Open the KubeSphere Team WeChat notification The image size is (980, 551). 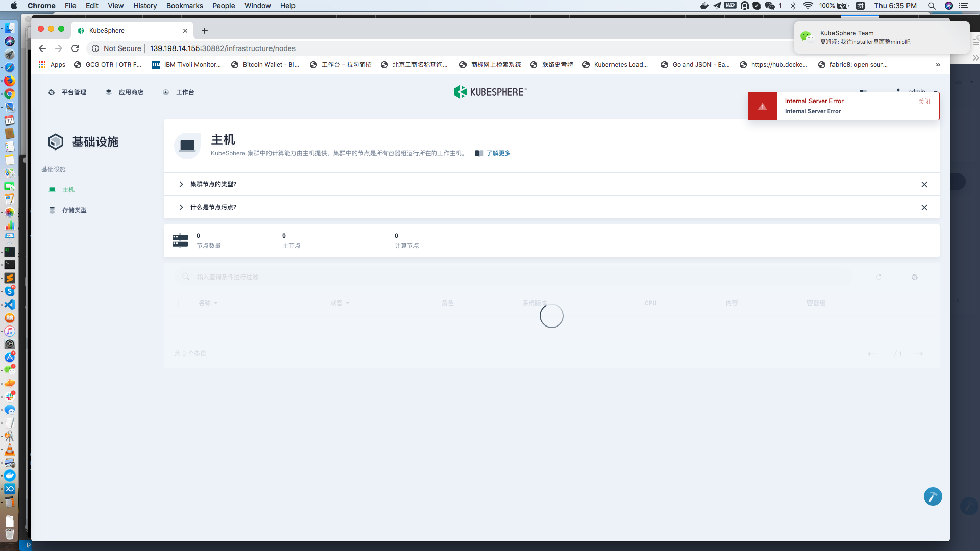click(x=881, y=37)
